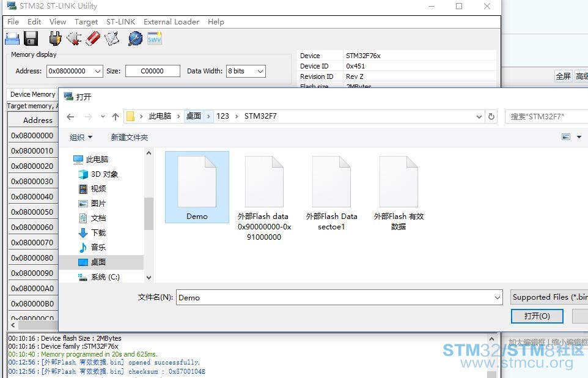Click the checksum log entry line
Screen dimensions: 588x378
coord(107,372)
